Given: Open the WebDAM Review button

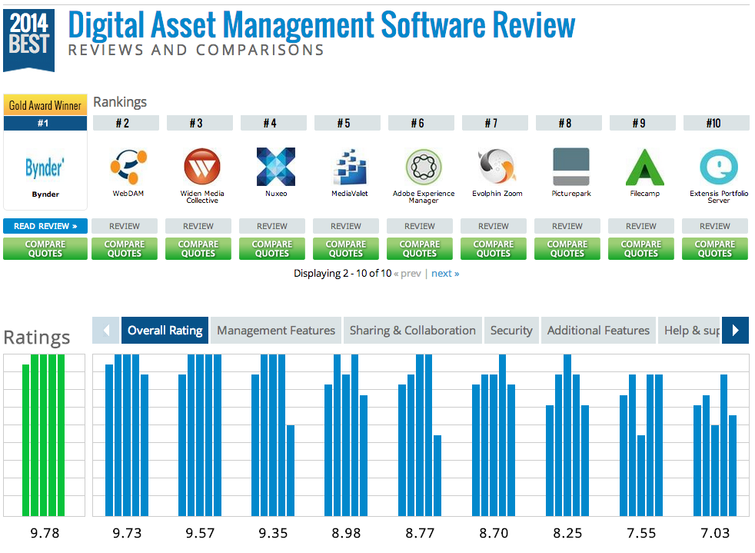Looking at the screenshot, I should tap(124, 226).
